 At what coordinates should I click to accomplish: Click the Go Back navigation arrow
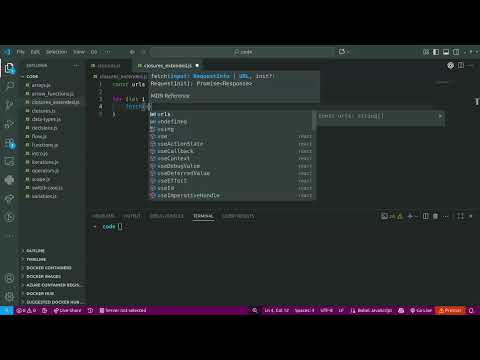pyautogui.click(x=132, y=52)
